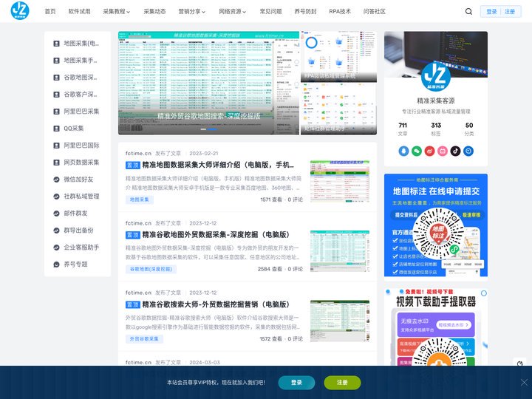Open article 精准地图数据采集大师详细介绍
Viewport: 532px width, 399px height.
pos(218,165)
